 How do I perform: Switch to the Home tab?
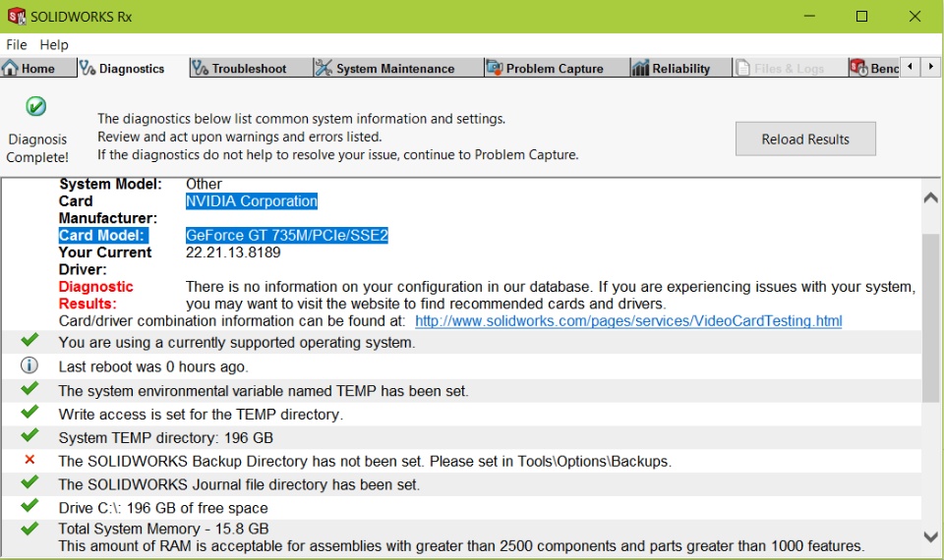[38, 68]
